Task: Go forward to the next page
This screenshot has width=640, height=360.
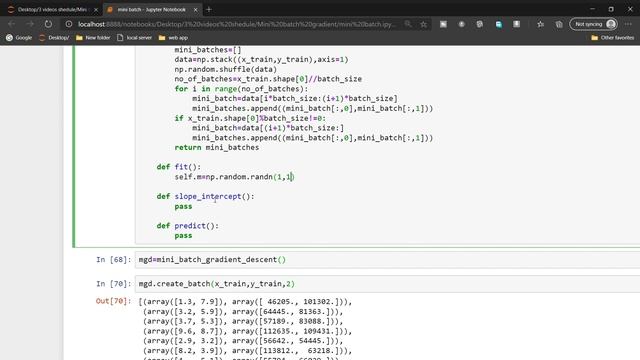Action: 30,24
